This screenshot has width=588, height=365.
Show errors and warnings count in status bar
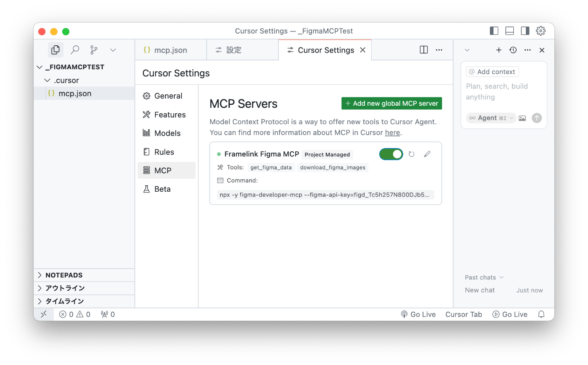pos(75,314)
